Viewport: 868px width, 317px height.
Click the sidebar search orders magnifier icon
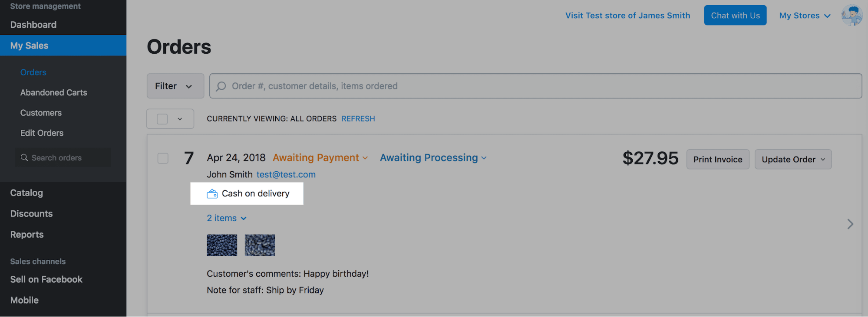(24, 158)
